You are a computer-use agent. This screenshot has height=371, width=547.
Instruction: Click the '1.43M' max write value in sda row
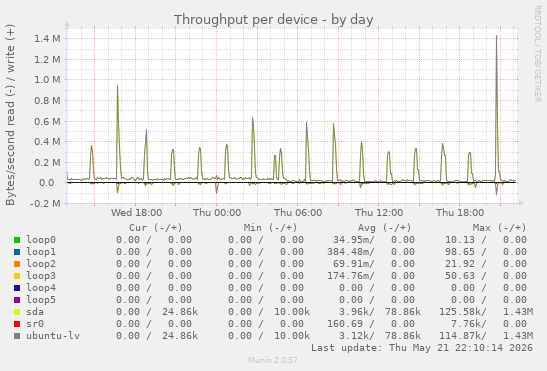tap(518, 312)
